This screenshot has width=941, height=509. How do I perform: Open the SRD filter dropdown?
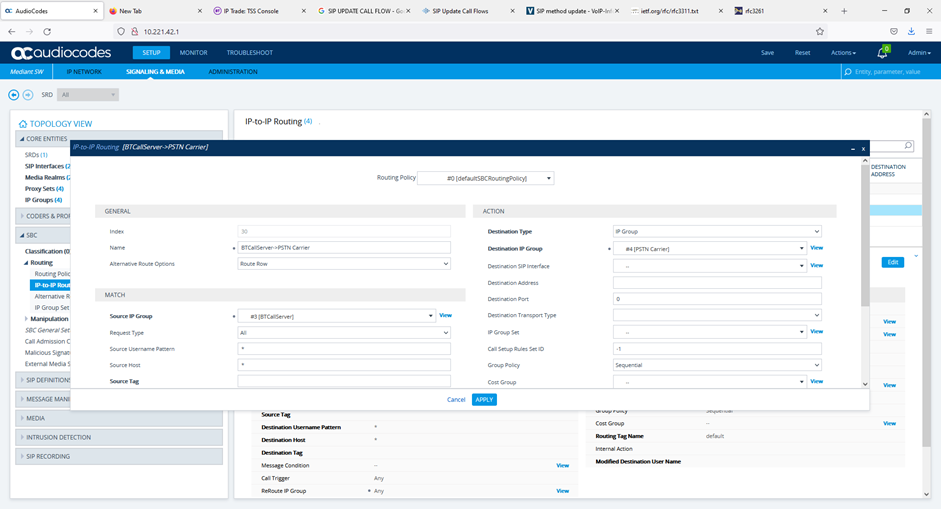pos(88,95)
